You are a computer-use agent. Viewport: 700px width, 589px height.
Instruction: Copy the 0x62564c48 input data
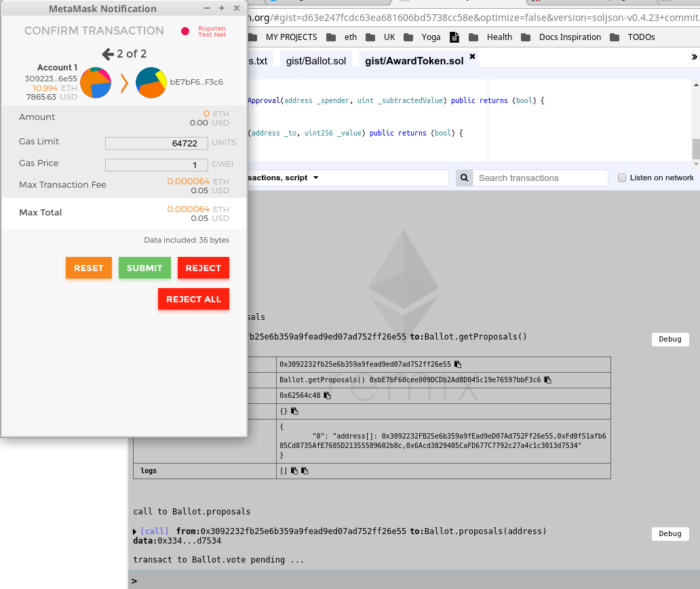[327, 396]
